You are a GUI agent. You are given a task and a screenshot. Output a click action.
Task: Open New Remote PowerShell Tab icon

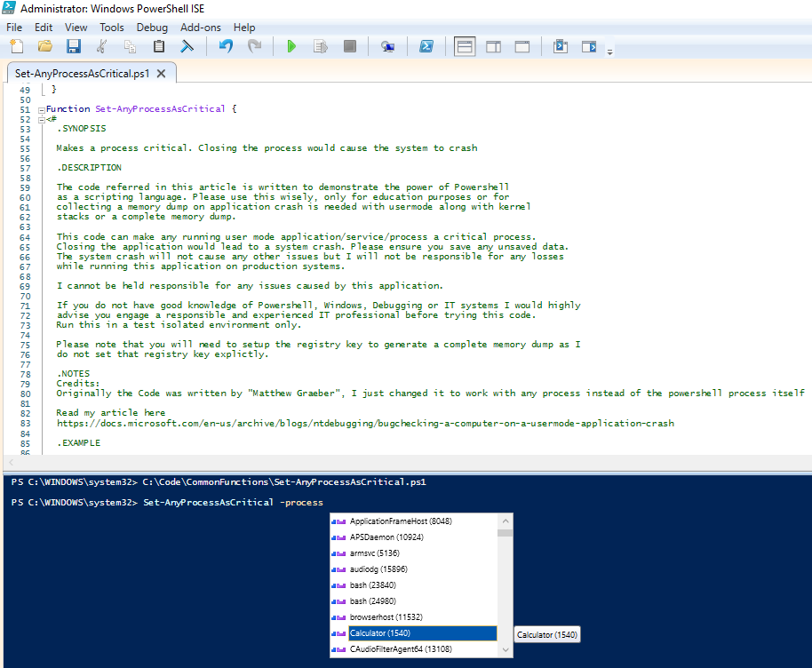387,47
